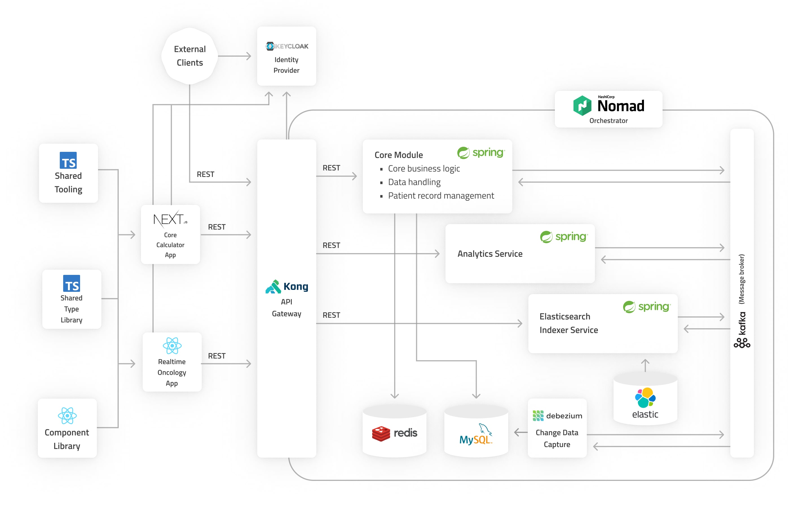This screenshot has height=508, width=812.
Task: Click the Next.js logo in Core Calculator App
Action: coord(171,219)
